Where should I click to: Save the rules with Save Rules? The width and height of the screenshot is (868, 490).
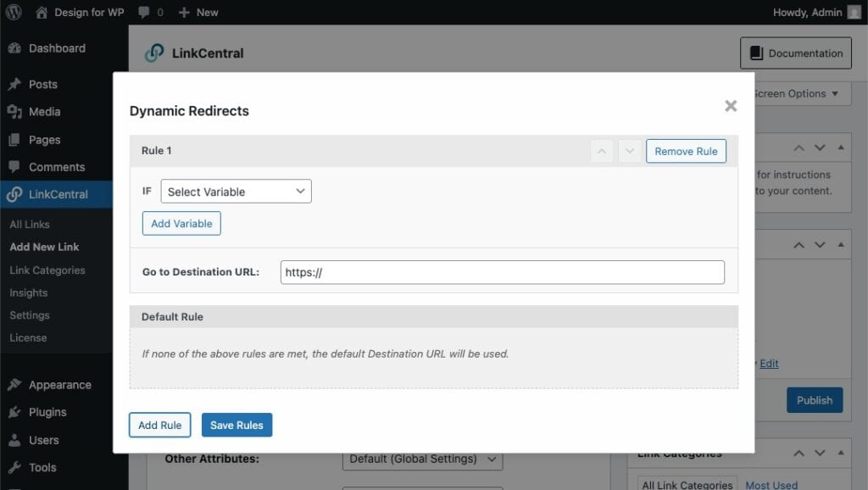[236, 425]
